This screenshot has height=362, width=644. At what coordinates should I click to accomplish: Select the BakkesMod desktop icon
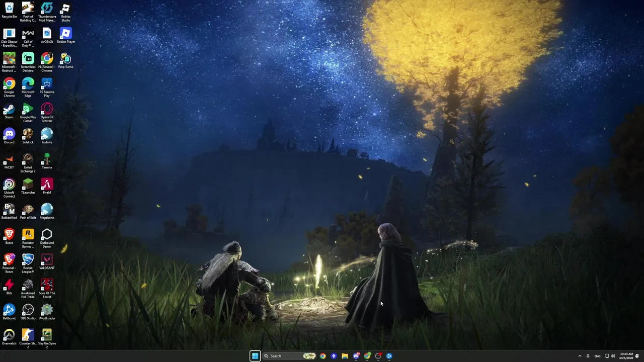pos(9,212)
